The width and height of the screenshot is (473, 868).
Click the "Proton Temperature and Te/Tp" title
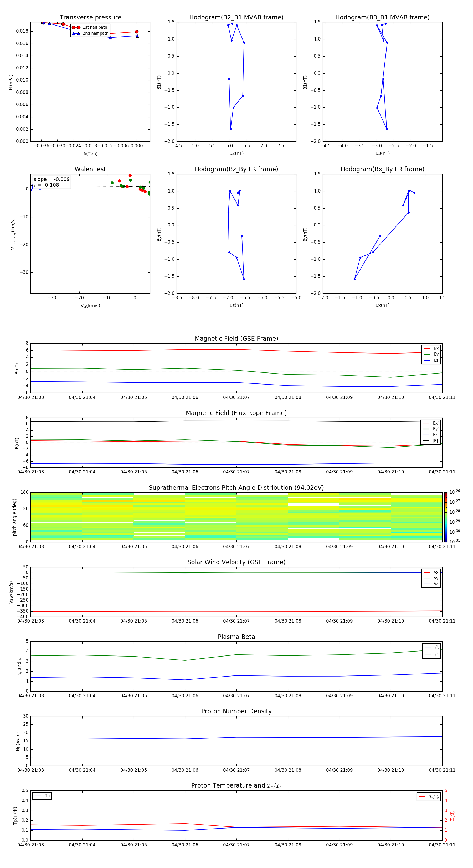tap(236, 786)
